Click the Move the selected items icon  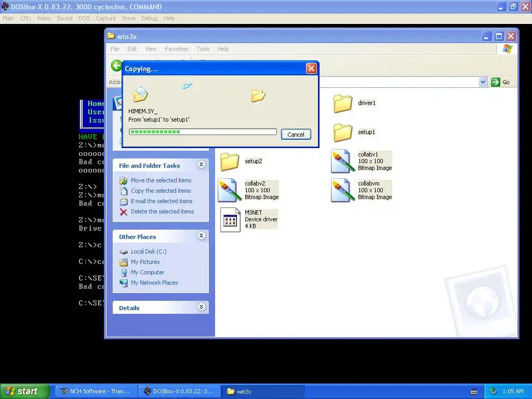124,180
